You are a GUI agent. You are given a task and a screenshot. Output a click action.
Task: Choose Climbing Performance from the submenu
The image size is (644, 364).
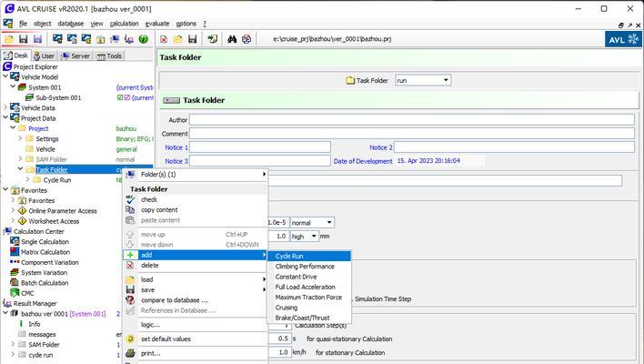(309, 267)
